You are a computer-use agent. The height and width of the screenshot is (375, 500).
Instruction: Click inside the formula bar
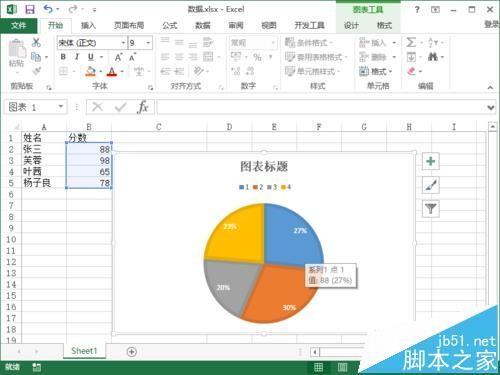pyautogui.click(x=321, y=107)
